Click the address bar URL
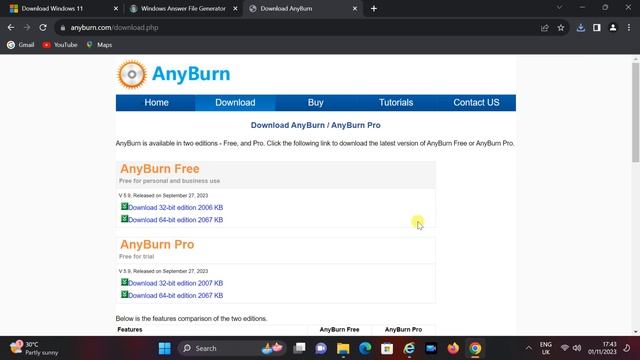The image size is (640, 360). point(114,28)
